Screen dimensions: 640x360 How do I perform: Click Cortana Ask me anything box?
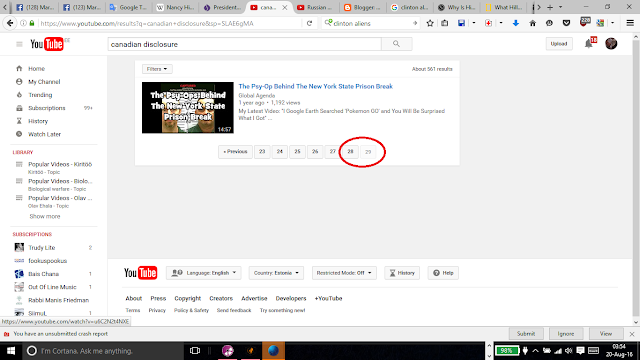click(102, 351)
